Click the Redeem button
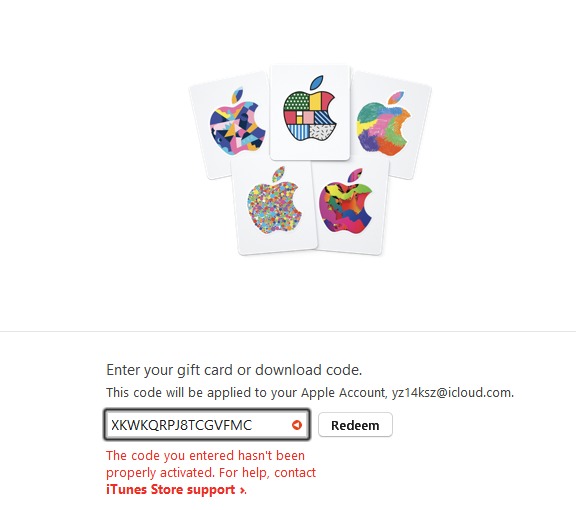 point(355,425)
